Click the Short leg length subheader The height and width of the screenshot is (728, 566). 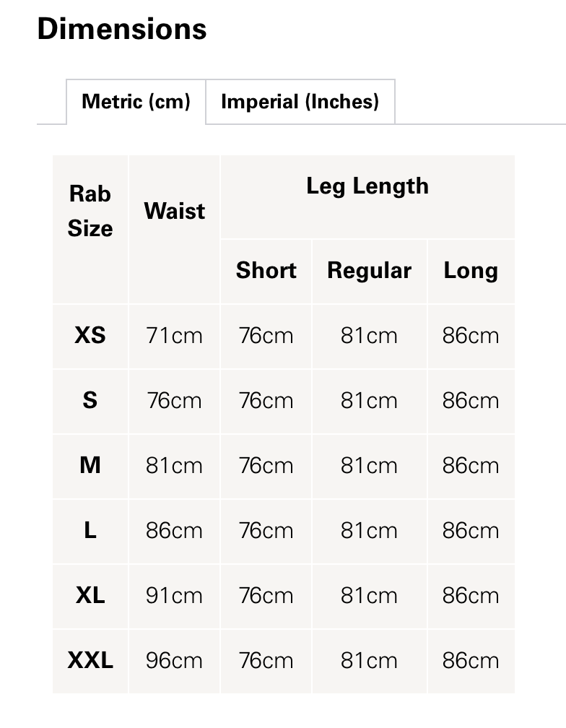[x=266, y=270]
